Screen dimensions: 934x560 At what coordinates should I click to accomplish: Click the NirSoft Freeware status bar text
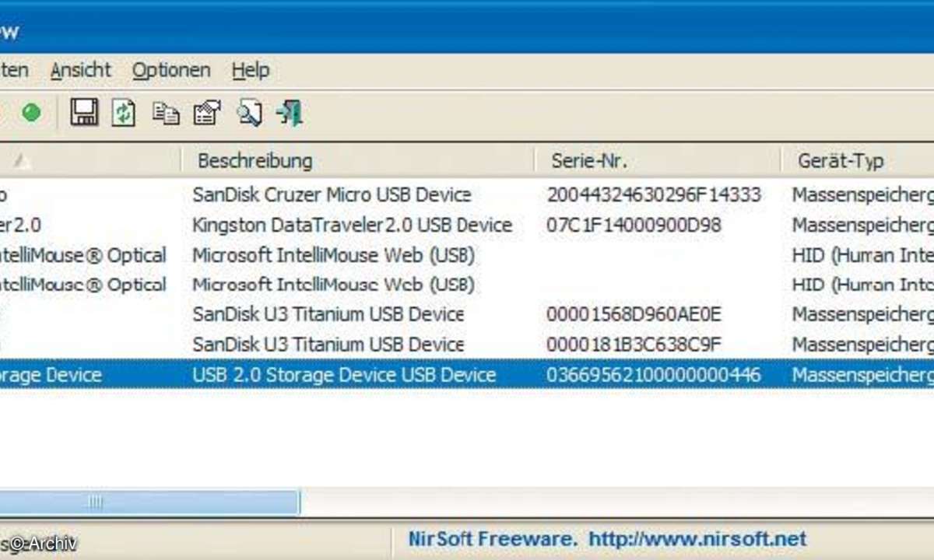493,538
